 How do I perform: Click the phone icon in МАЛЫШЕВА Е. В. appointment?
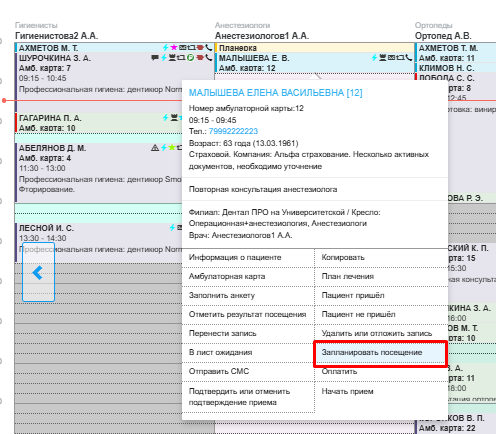409,58
